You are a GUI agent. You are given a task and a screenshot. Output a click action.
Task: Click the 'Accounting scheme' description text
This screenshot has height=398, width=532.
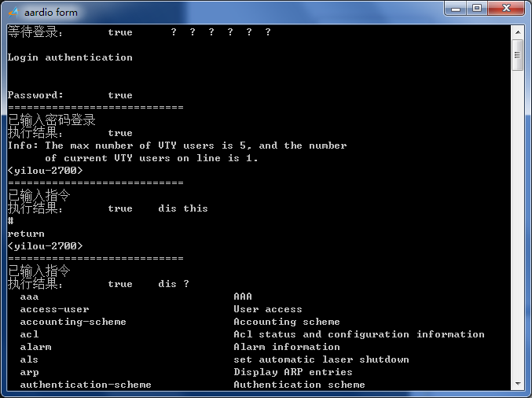(287, 322)
